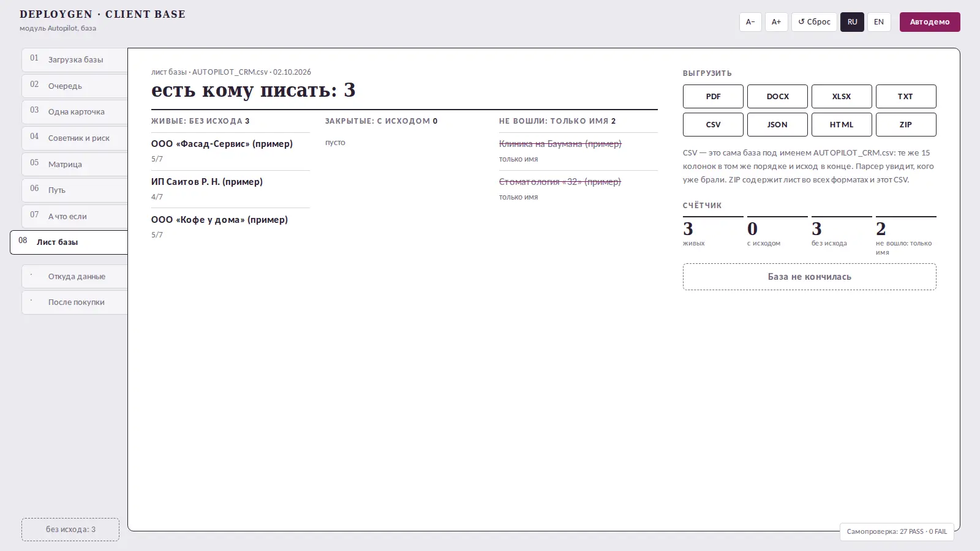The width and height of the screenshot is (980, 551).
Task: Export the sheet as JSON
Action: coord(777,124)
